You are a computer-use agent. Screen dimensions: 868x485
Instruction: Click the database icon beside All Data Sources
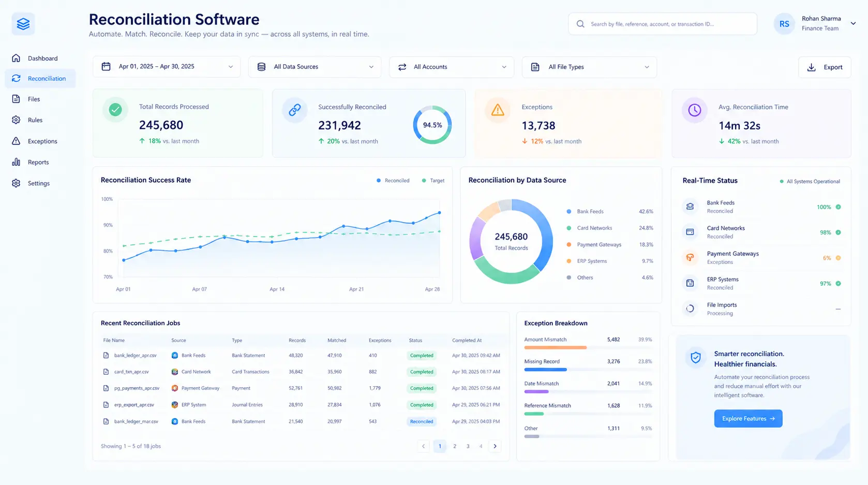[x=262, y=67]
